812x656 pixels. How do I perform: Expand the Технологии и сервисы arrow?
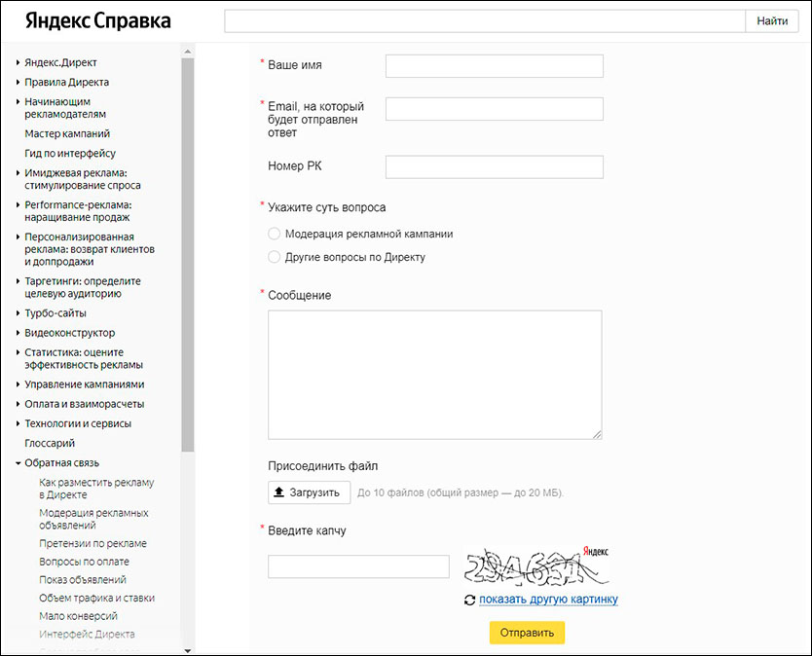click(x=18, y=424)
